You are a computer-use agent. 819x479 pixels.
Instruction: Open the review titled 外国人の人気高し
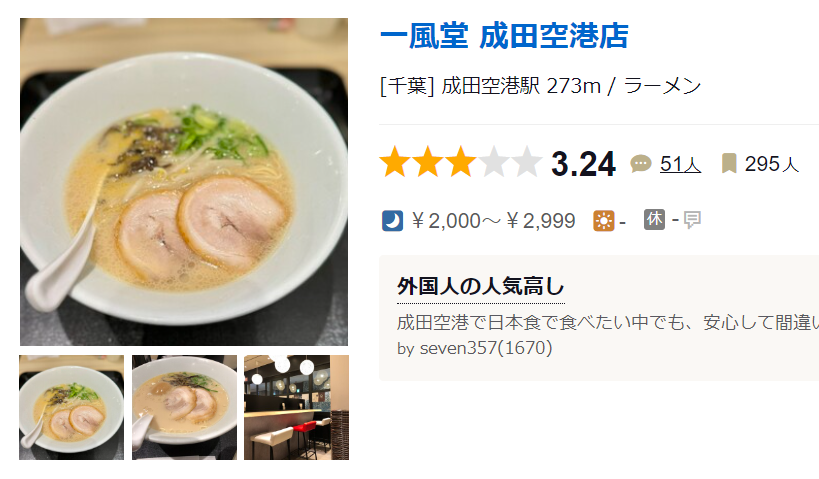click(481, 286)
